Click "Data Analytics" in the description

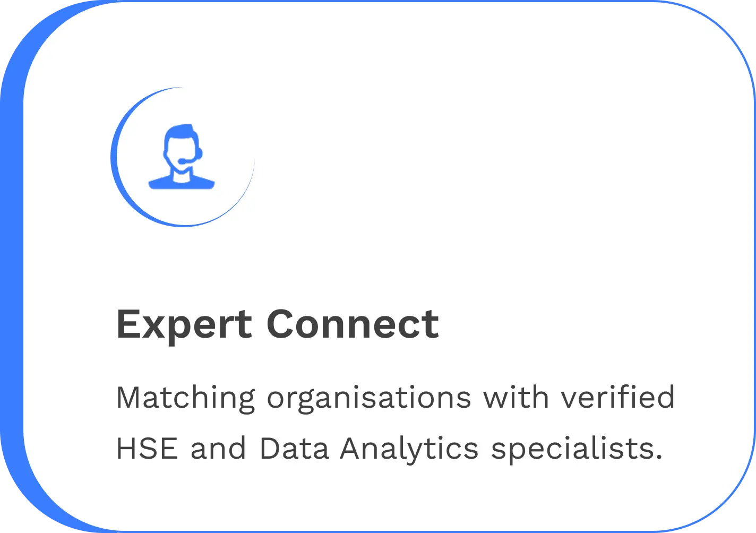369,449
